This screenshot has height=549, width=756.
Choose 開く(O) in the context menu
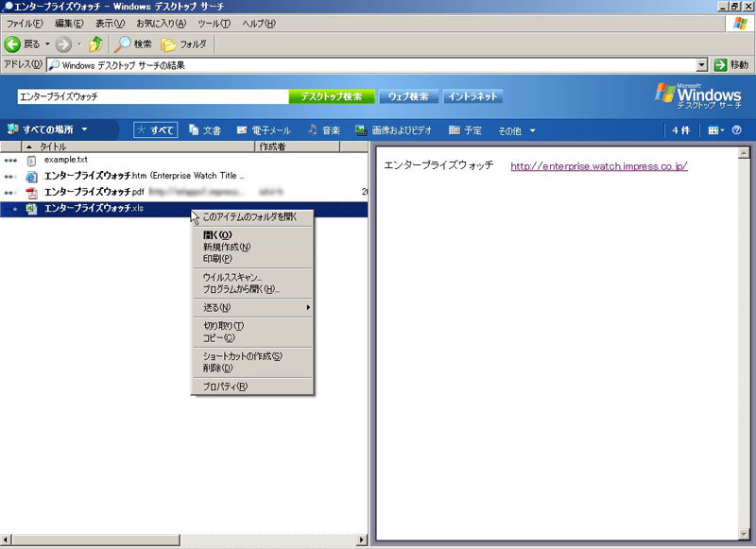pos(252,234)
